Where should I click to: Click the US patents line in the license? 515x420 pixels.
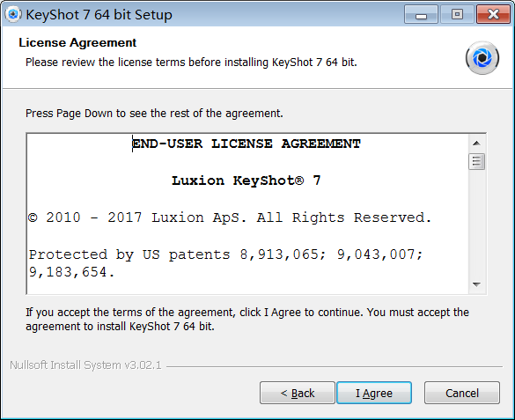tap(226, 263)
